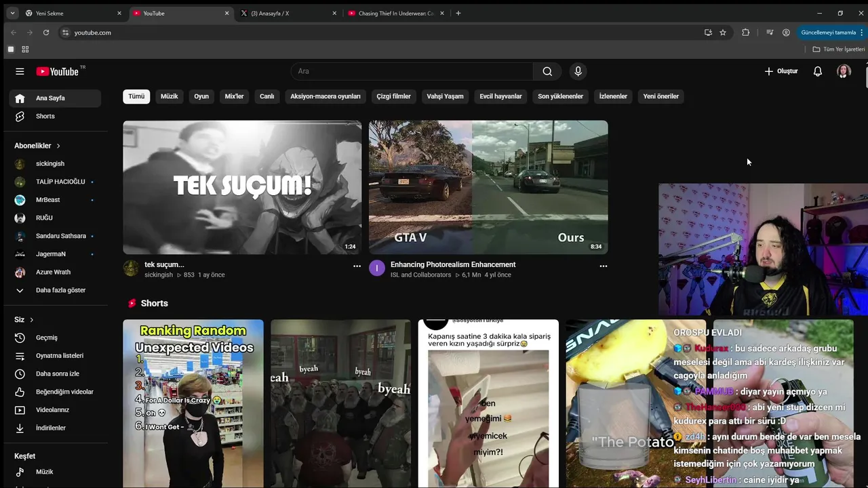Open the Kapanış saatine 3 dakika short
The height and width of the screenshot is (488, 868).
pyautogui.click(x=488, y=403)
